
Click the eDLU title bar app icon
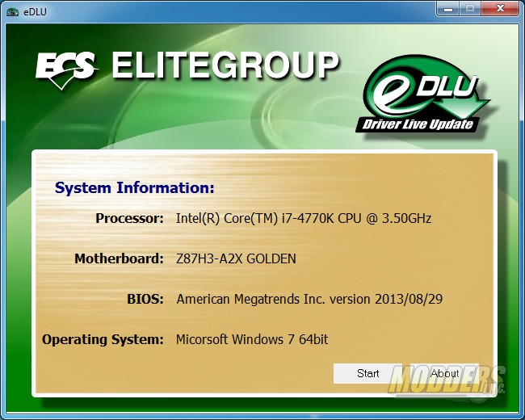point(12,12)
